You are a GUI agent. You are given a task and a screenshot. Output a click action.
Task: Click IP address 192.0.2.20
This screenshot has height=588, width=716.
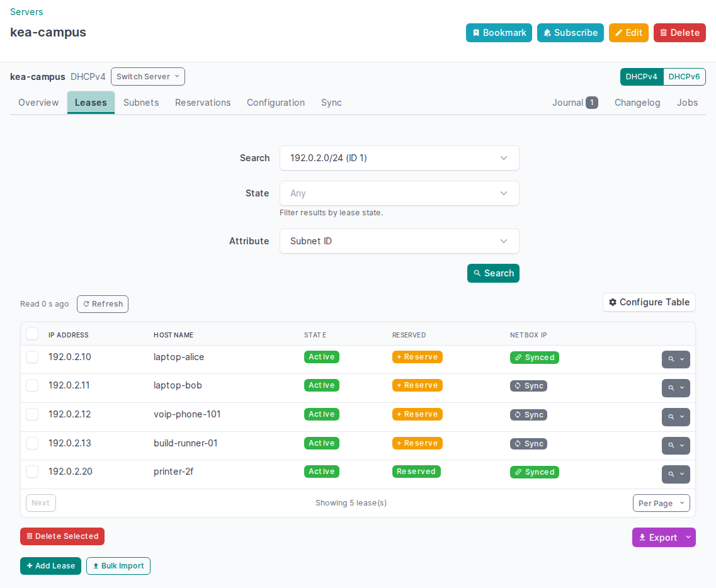tap(71, 472)
